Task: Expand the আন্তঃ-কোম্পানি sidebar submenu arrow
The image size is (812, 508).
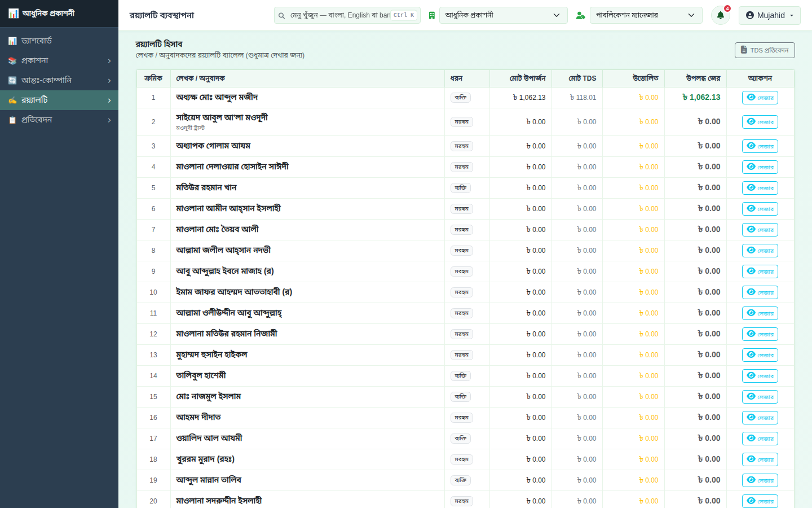Action: tap(109, 81)
